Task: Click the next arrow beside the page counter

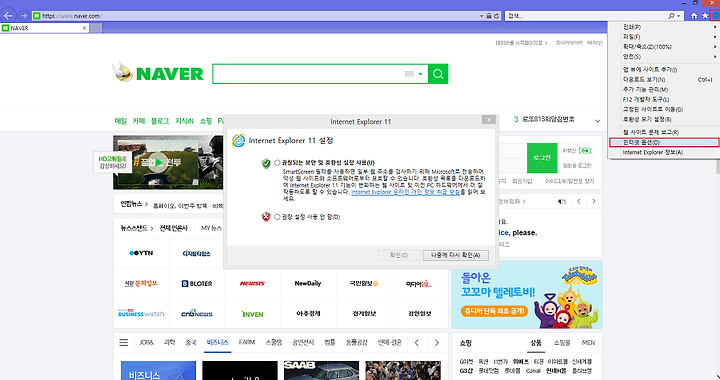Action: point(594,201)
